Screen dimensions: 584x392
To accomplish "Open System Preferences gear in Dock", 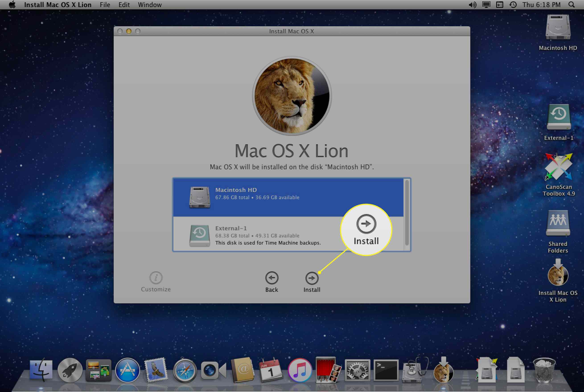I will coord(357,370).
